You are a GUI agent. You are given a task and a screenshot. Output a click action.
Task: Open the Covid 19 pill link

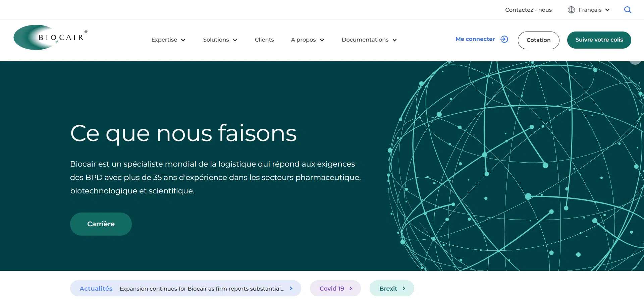tap(335, 288)
